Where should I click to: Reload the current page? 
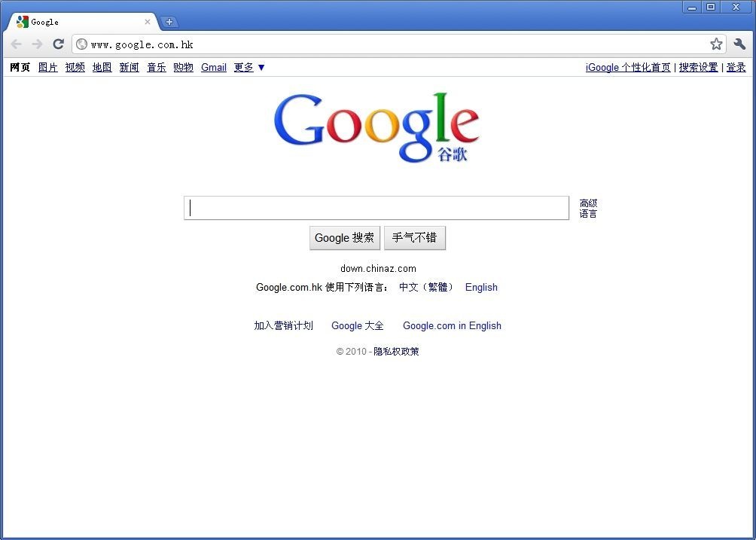58,44
